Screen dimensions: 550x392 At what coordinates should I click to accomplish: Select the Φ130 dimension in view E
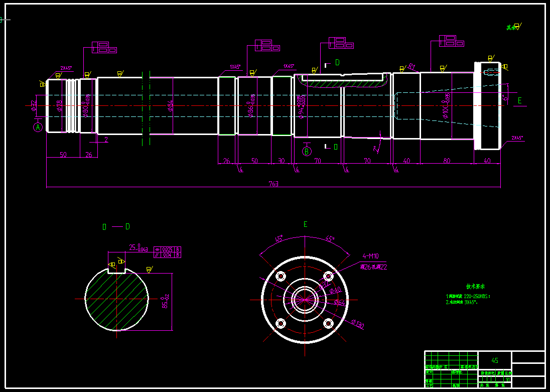pos(357,324)
